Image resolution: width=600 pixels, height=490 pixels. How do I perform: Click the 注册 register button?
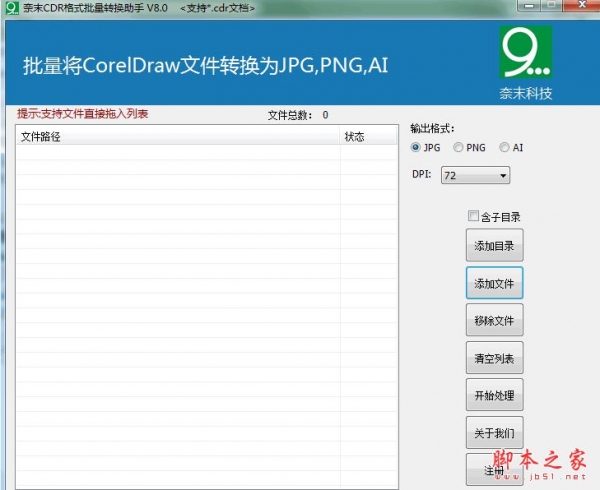[x=494, y=470]
